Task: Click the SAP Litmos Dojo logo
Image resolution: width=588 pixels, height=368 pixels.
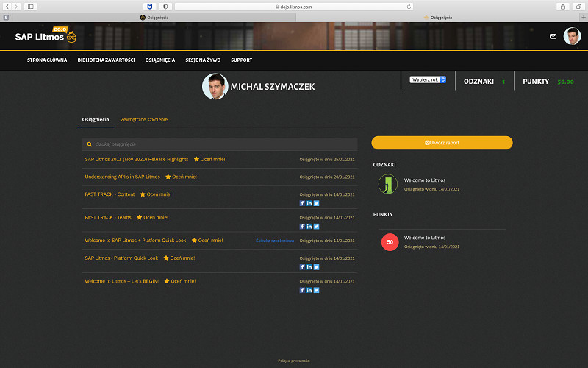Action: tap(46, 35)
